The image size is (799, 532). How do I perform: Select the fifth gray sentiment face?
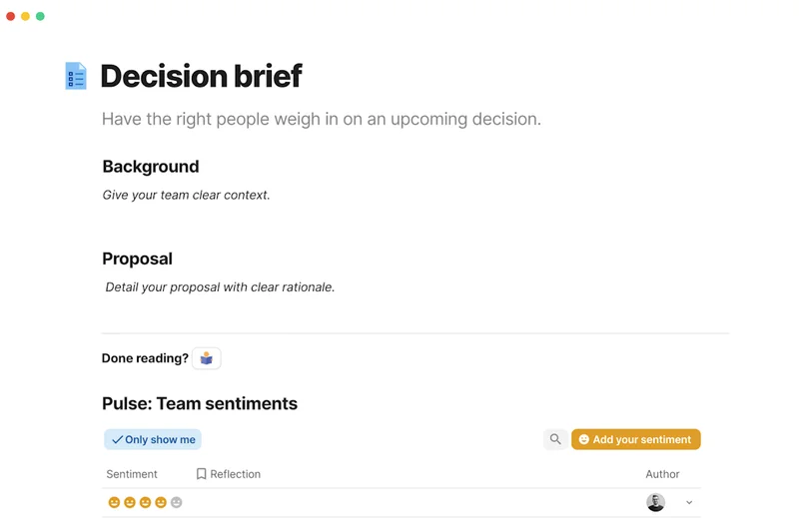[177, 502]
